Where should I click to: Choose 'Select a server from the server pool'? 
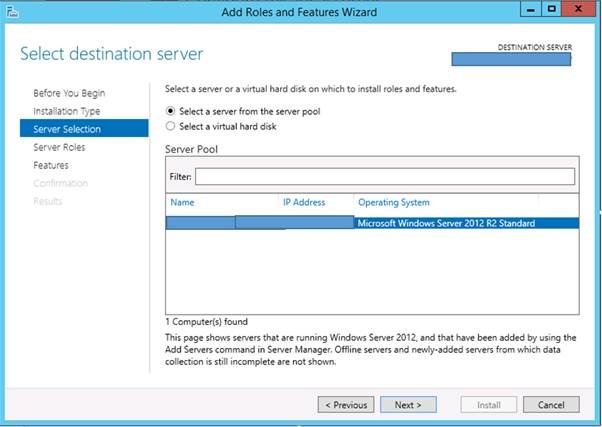pos(170,110)
